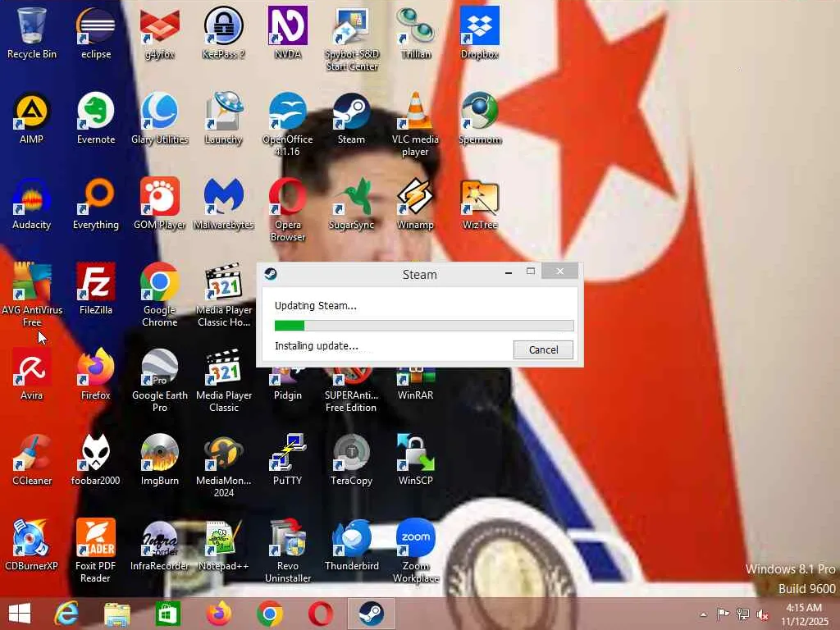This screenshot has width=840, height=630.
Task: Select the Audacity desktop icon
Action: pyautogui.click(x=32, y=204)
